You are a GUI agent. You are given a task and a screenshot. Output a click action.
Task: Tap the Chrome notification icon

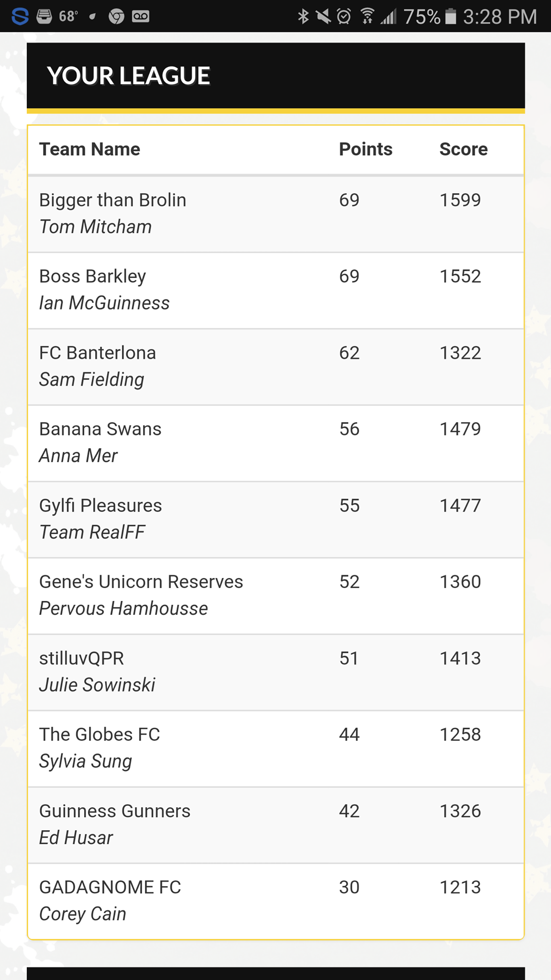[x=116, y=17]
